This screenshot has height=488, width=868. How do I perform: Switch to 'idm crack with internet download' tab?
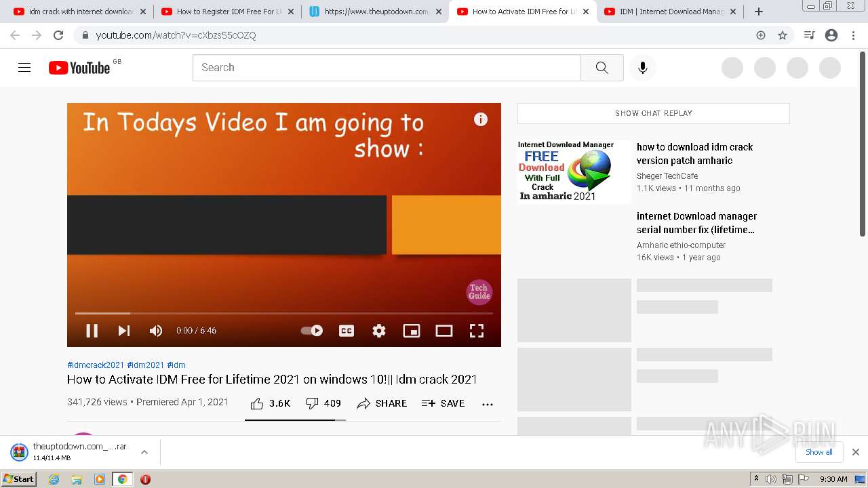(x=80, y=12)
